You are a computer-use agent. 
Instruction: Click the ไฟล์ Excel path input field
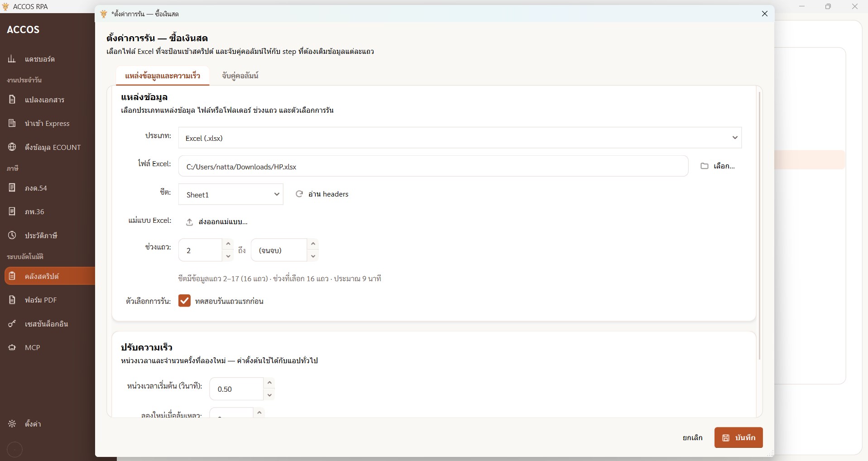tap(433, 166)
